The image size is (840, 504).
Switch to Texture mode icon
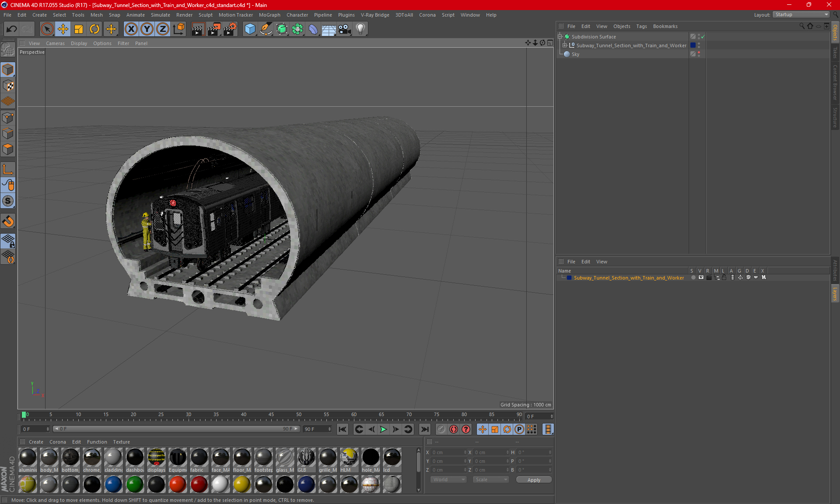pyautogui.click(x=8, y=85)
